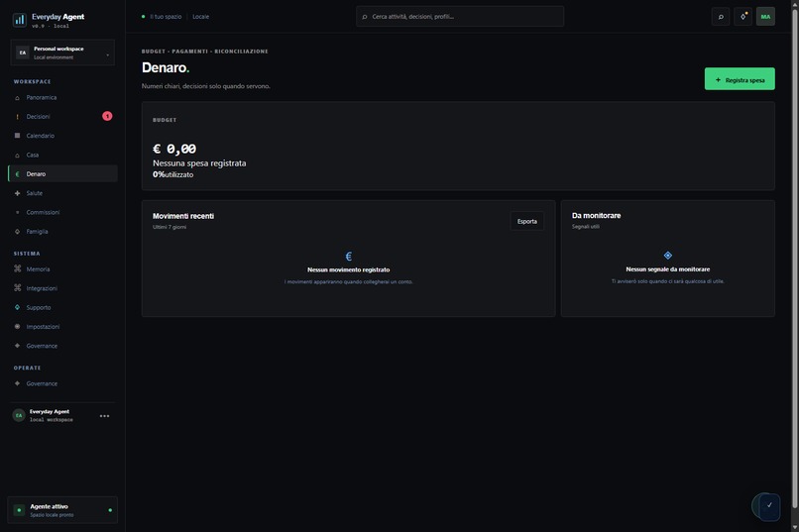The width and height of the screenshot is (799, 532).
Task: Open the notifications diamond icon button
Action: point(742,17)
